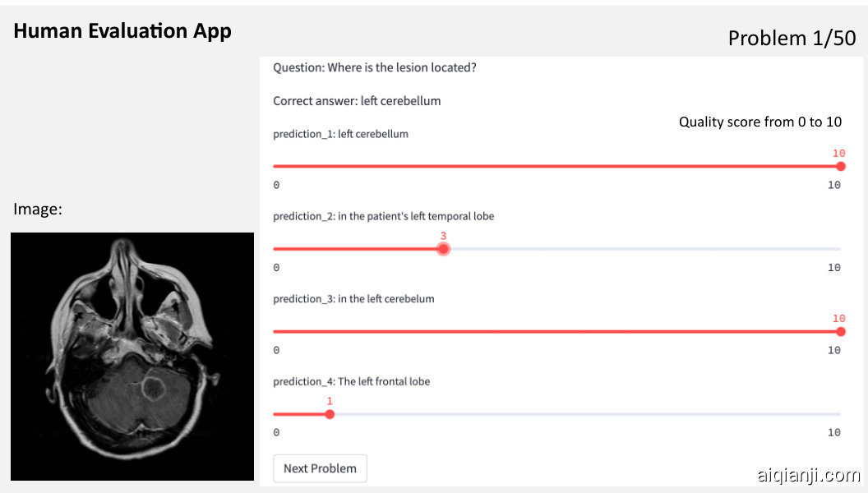Click the prediction_3 left cerebelum label
The height and width of the screenshot is (493, 868).
tap(353, 299)
